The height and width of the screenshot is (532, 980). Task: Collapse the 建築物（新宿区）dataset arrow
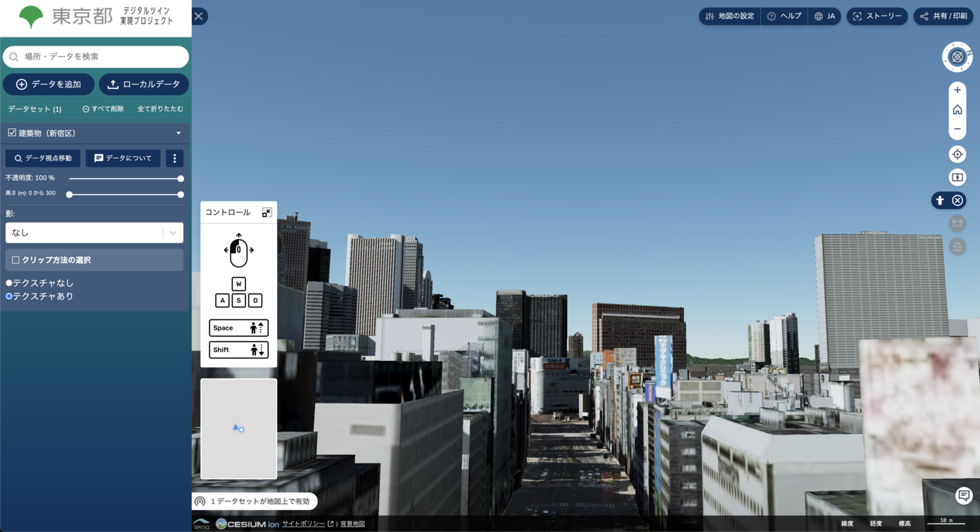[178, 134]
